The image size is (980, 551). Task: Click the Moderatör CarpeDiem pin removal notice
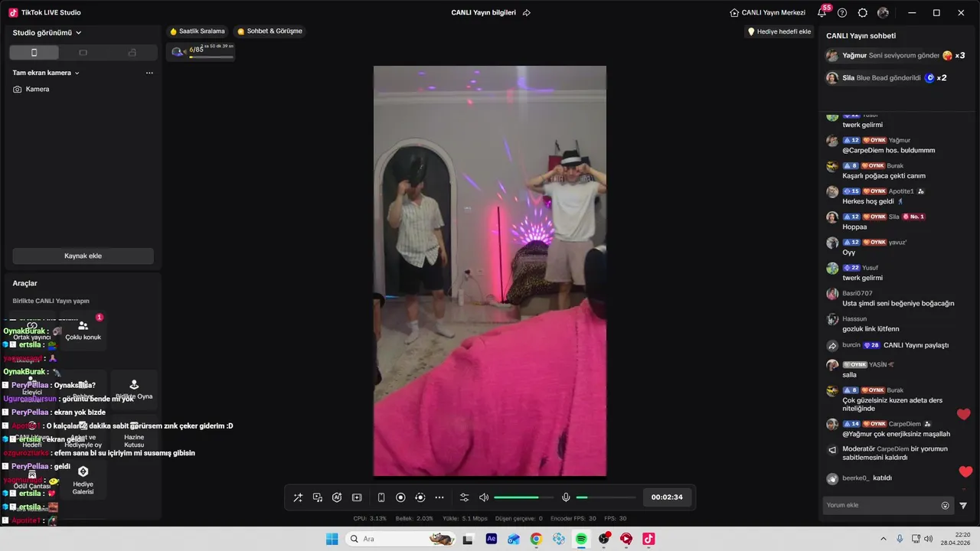[888, 453]
